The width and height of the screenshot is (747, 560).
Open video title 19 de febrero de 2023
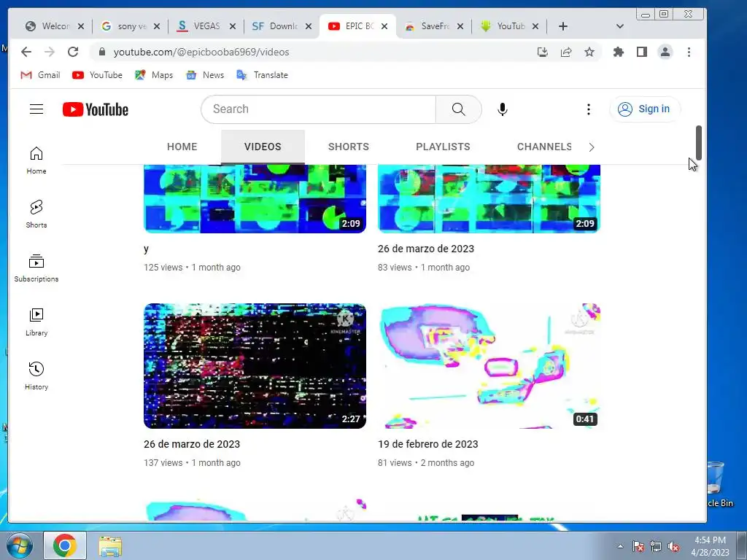427,444
